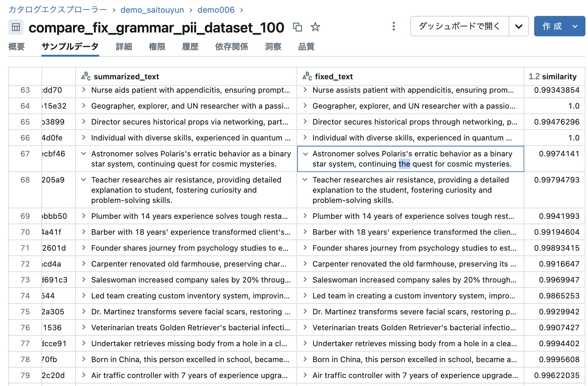Screen dimensions: 588x386
Task: Click the ID cell ending in 15e32
Action: click(59, 106)
